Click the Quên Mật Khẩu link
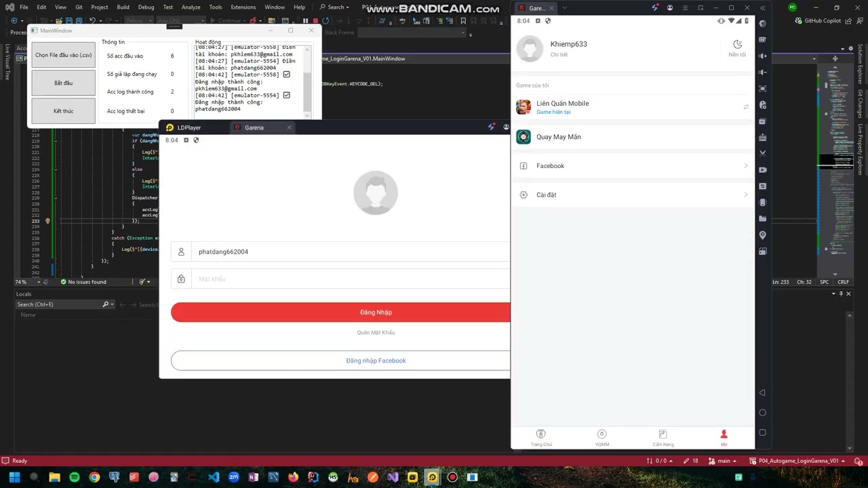868x488 pixels. pyautogui.click(x=376, y=333)
